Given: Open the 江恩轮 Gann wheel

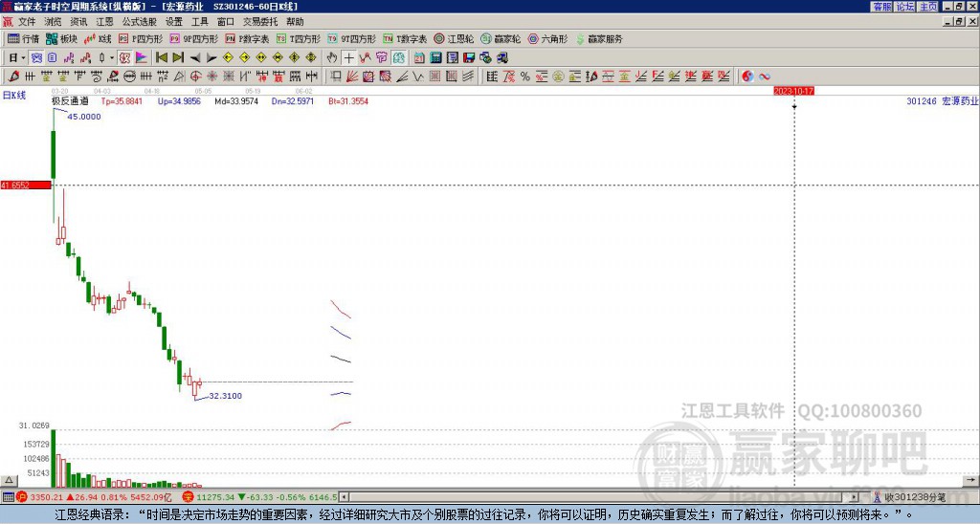Looking at the screenshot, I should (454, 38).
